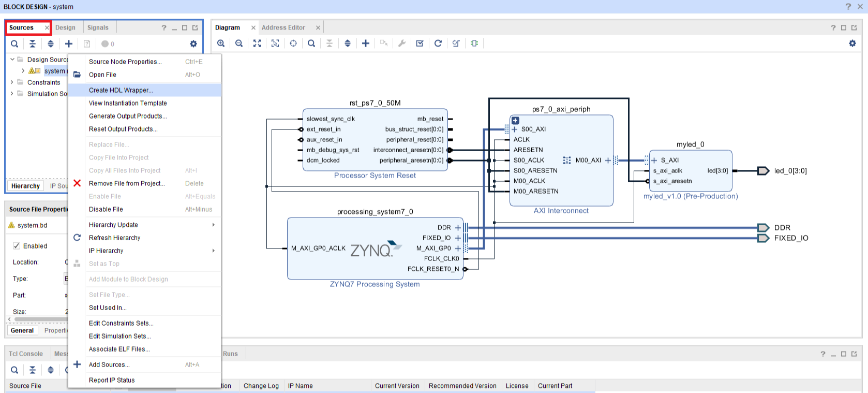Viewport: 868px width, 393px height.
Task: Click Collapse All icon in Sources toolbar
Action: click(33, 44)
